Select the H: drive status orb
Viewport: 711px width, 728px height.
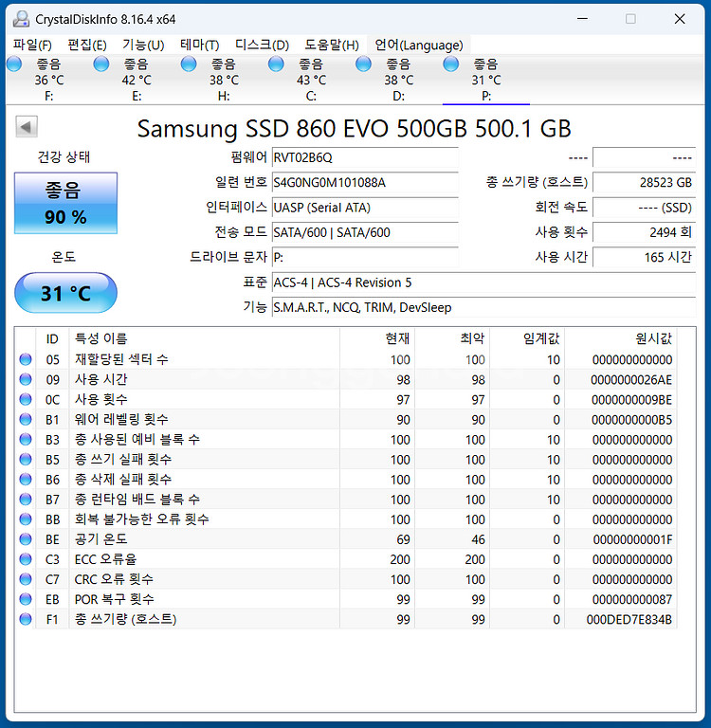(x=189, y=64)
